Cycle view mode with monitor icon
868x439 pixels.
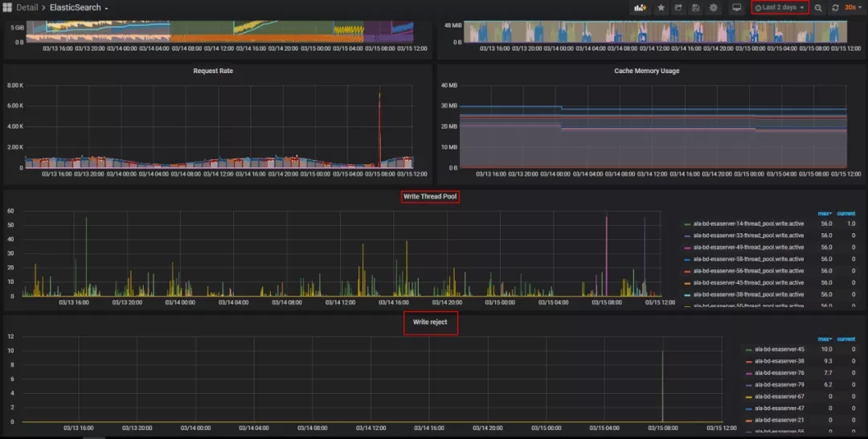click(736, 7)
